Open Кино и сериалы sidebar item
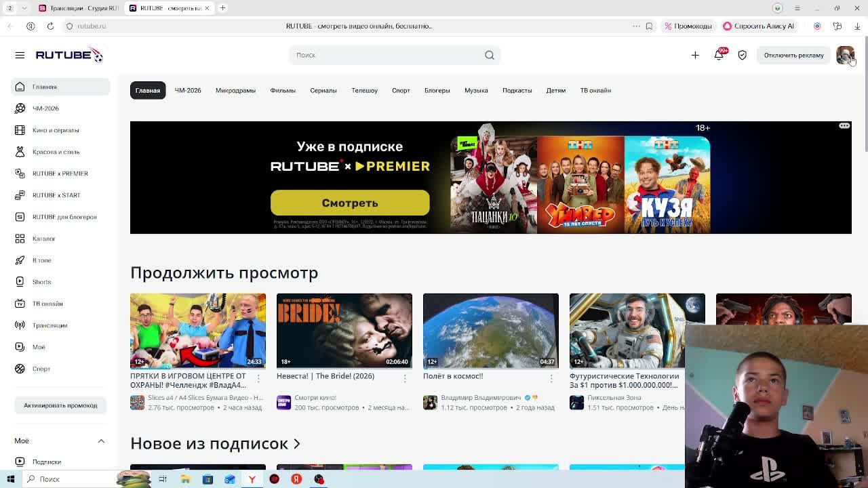This screenshot has width=868, height=488. pyautogui.click(x=60, y=130)
